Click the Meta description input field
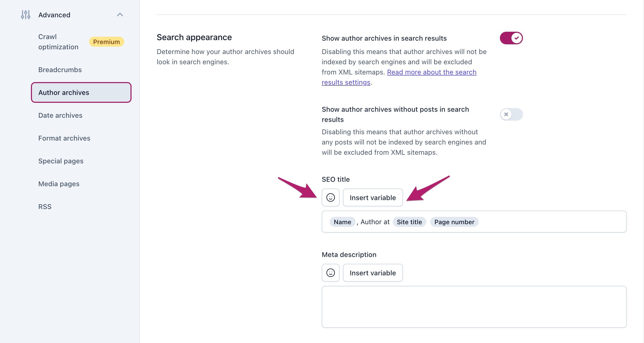Image resolution: width=644 pixels, height=343 pixels. tap(474, 307)
